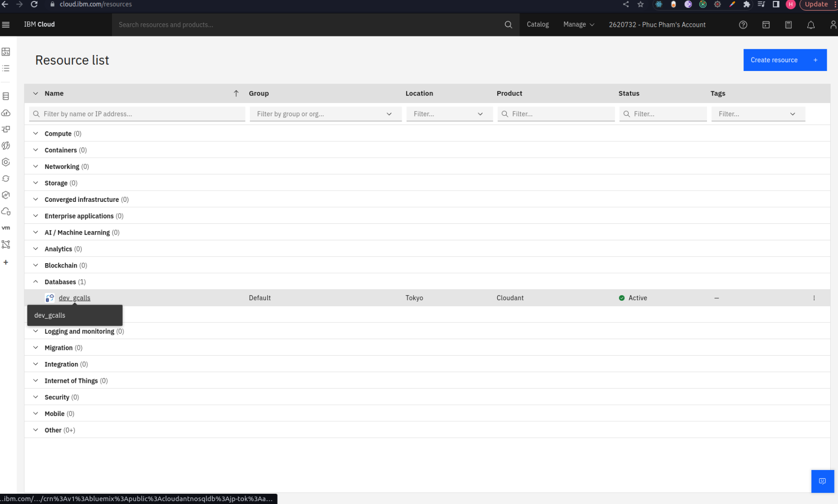Screen dimensions: 838x504
Task: Open the dev_gcalls database link
Action: coord(74,298)
